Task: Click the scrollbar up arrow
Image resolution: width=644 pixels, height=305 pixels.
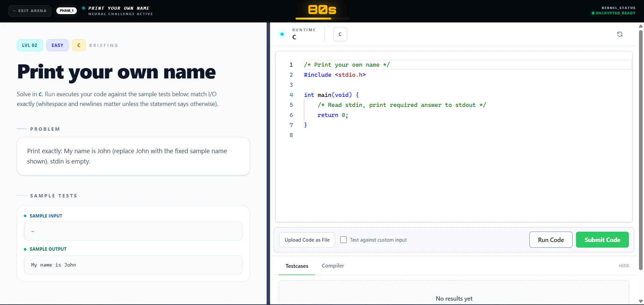Action: (641, 26)
